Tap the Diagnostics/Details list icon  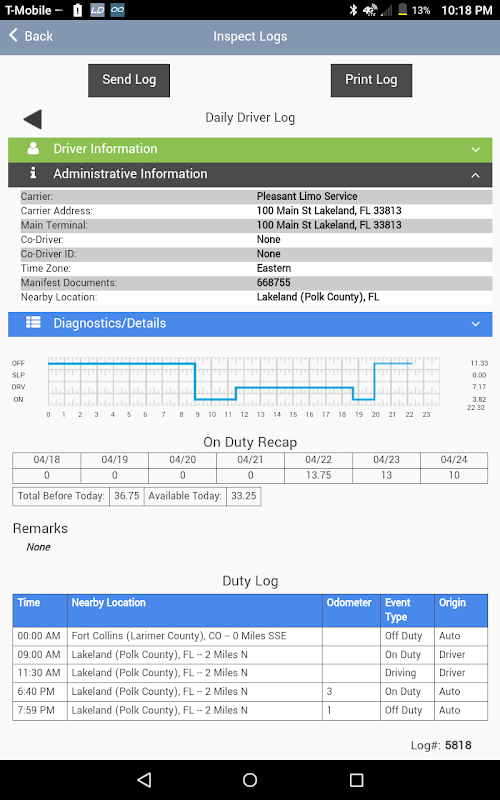click(34, 322)
